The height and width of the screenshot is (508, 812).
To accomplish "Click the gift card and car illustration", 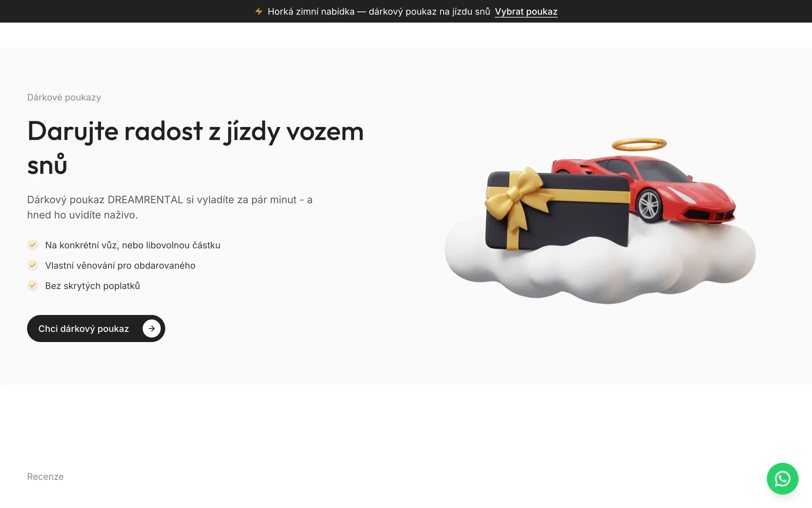I will click(600, 221).
